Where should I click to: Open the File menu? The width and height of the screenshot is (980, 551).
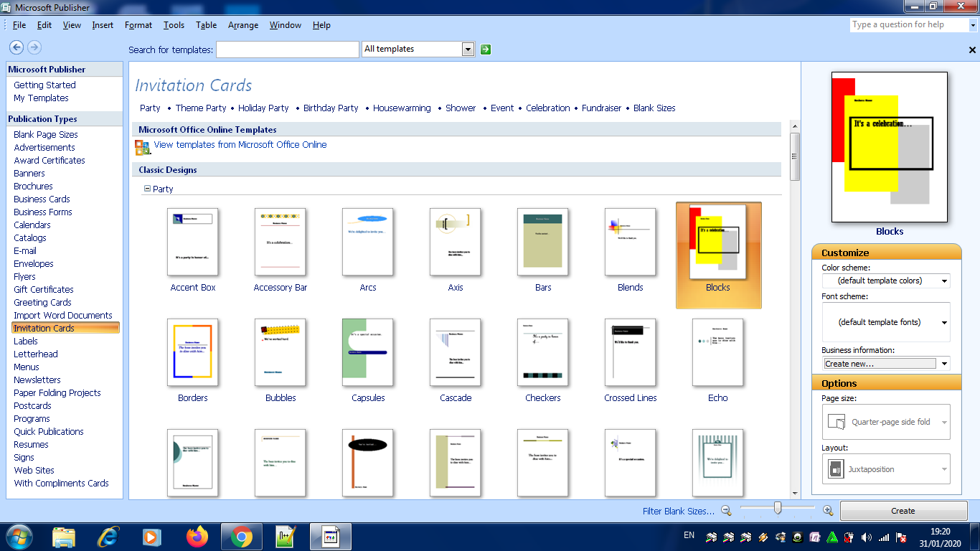point(19,25)
